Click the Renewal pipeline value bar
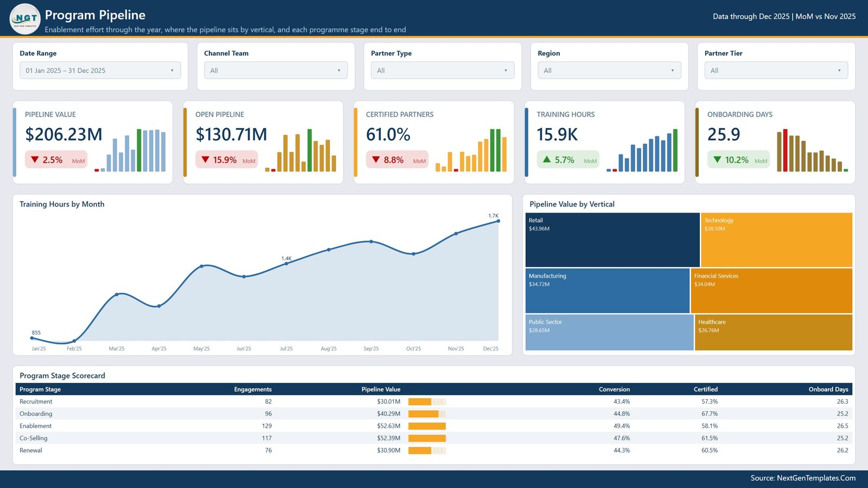The width and height of the screenshot is (868, 488). (427, 451)
